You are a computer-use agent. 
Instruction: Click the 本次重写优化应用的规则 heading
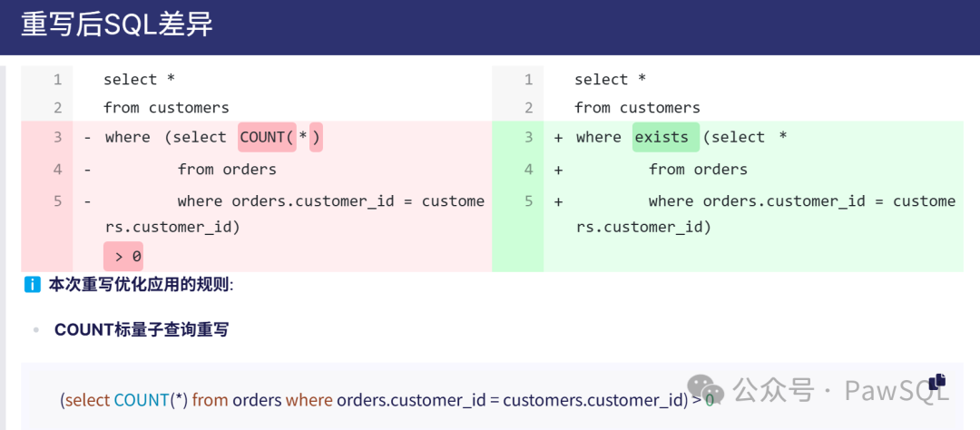click(141, 285)
